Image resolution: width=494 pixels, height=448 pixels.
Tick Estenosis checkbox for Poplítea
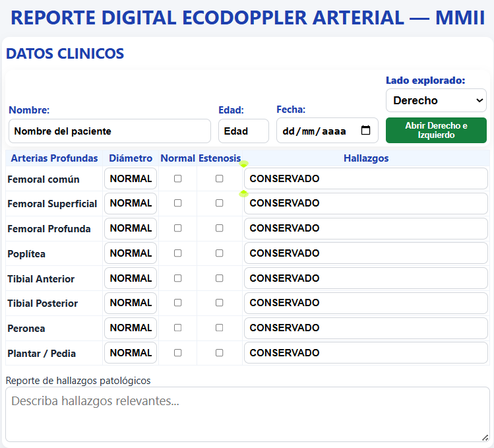tap(220, 253)
